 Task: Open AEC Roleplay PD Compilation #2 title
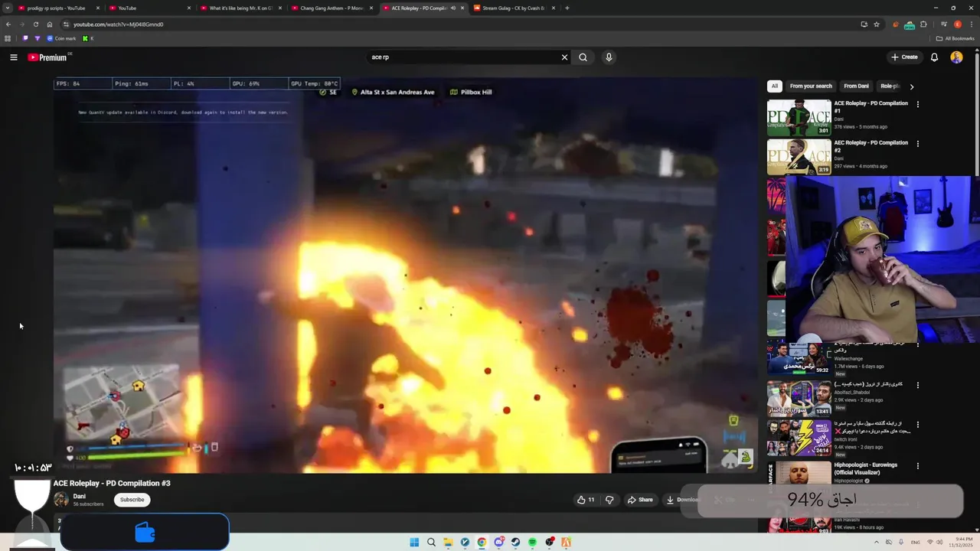(x=871, y=146)
